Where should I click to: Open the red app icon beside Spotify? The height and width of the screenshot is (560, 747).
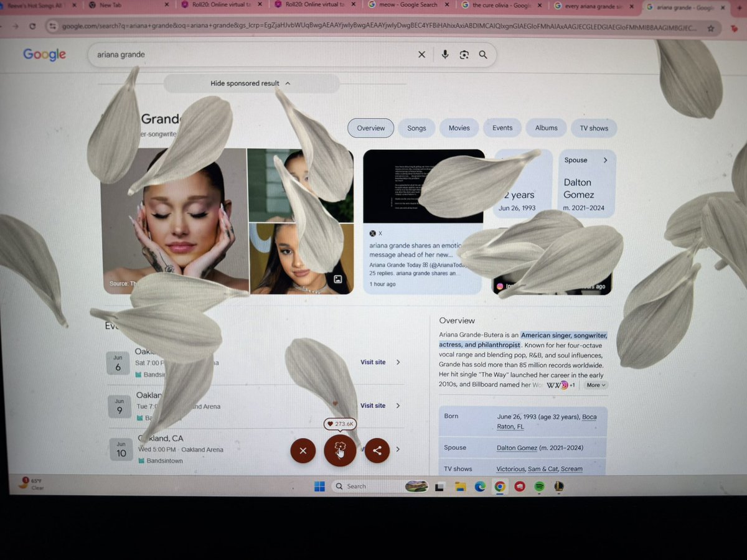(x=519, y=487)
